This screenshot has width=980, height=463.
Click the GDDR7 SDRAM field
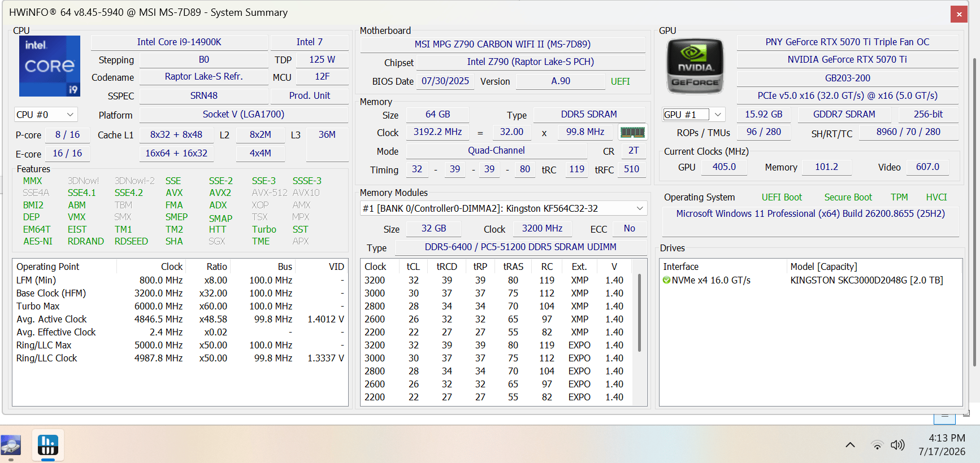(x=844, y=114)
